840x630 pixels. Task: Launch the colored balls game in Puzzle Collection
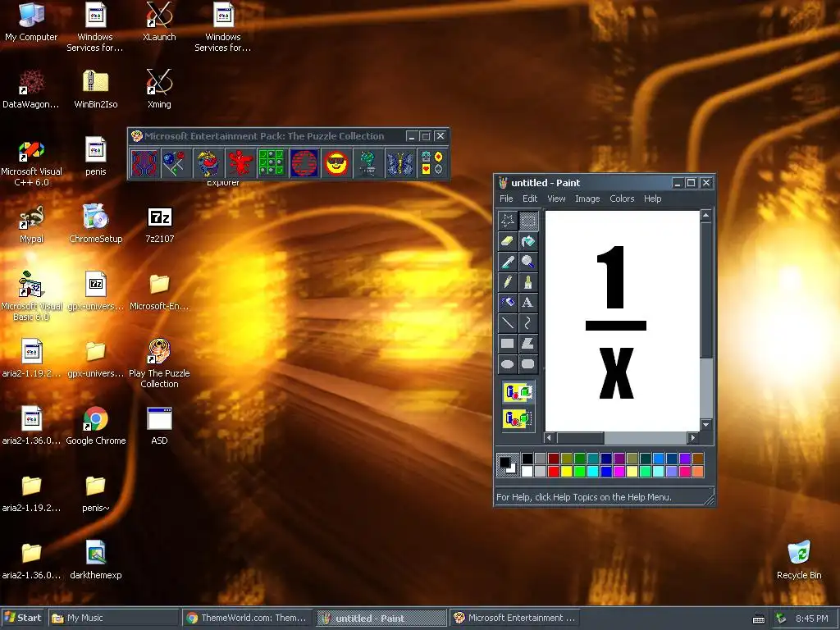tap(176, 163)
